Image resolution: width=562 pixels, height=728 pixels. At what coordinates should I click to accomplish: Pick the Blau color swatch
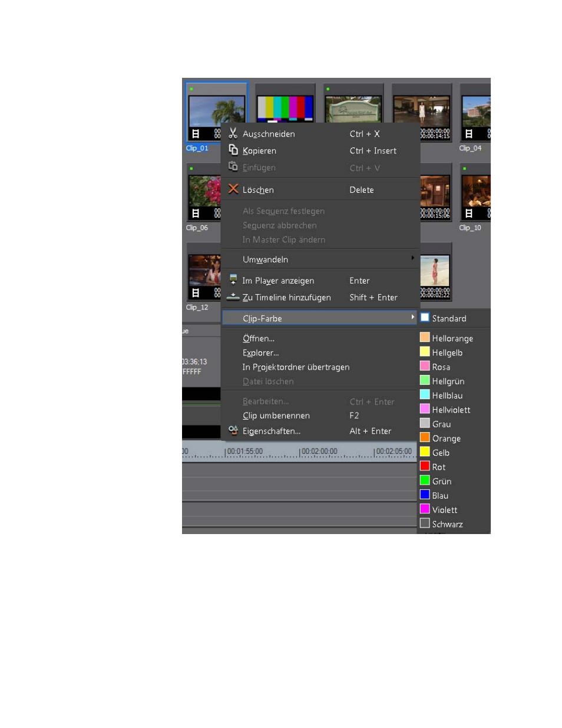coord(425,495)
